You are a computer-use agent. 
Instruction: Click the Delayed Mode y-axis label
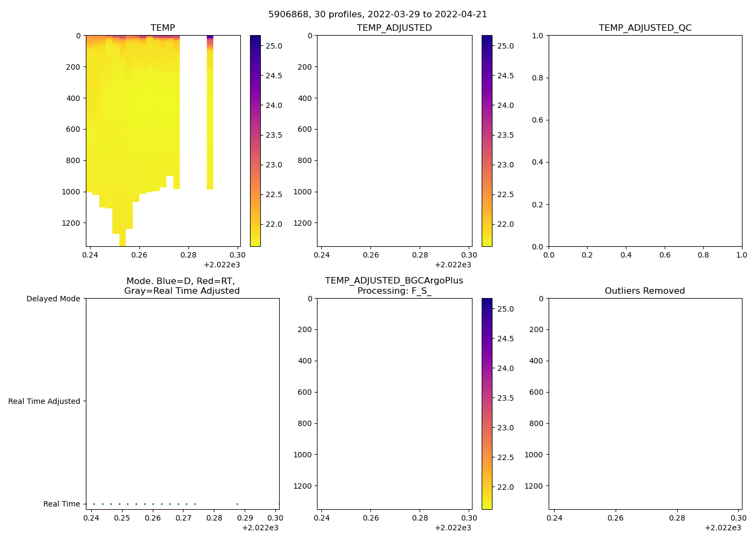pos(53,299)
